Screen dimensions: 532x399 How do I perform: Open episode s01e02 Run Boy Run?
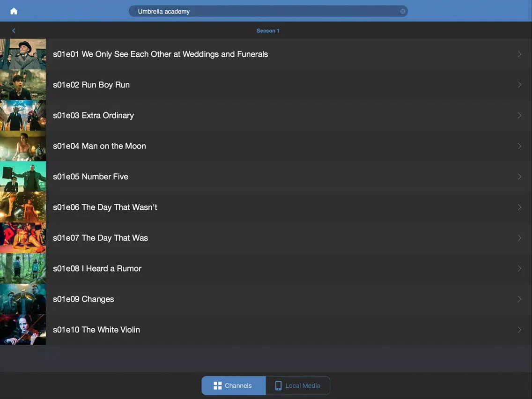click(x=266, y=85)
